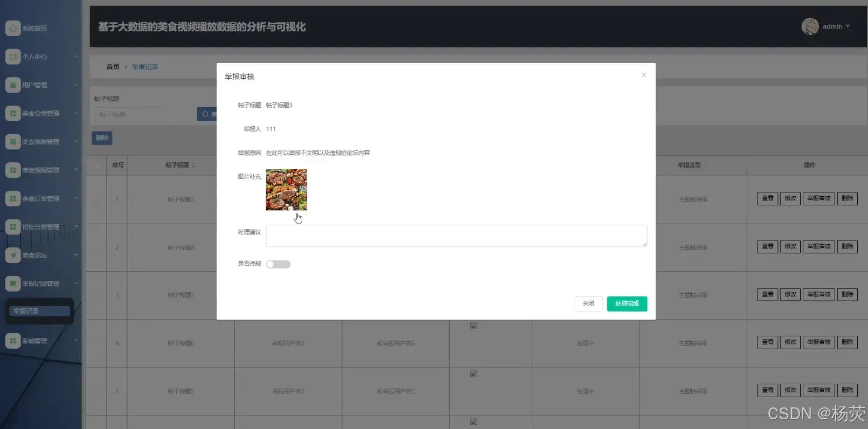
Task: Click 举报审核 in row 3
Action: 819,294
